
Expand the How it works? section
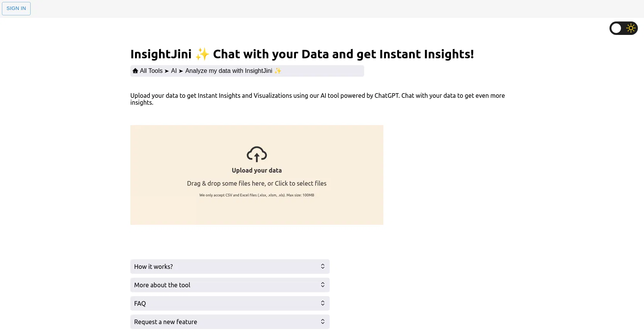click(x=230, y=266)
